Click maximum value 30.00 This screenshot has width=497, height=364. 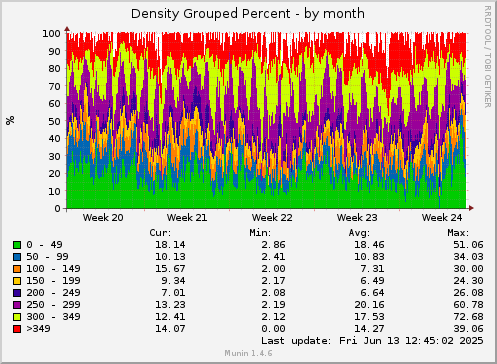coord(468,269)
